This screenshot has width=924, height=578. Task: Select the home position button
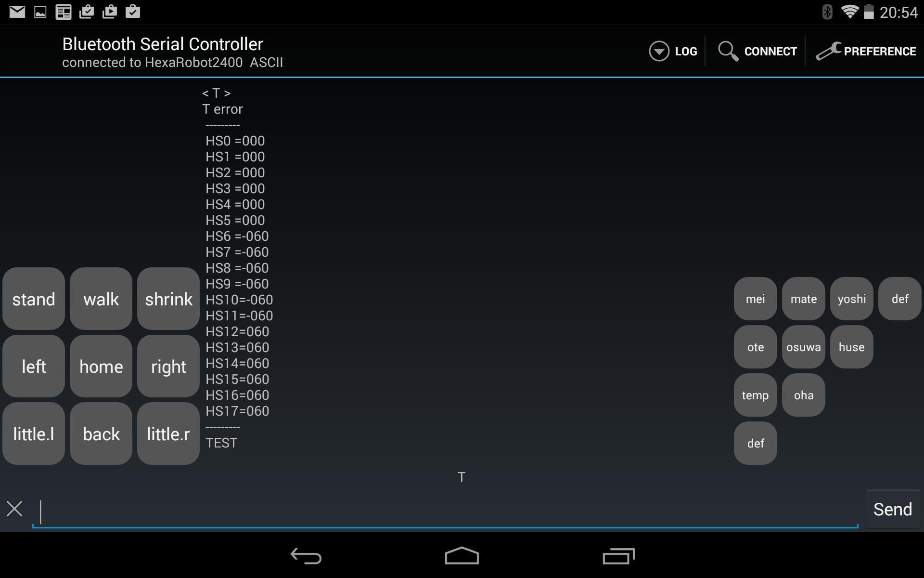click(101, 366)
